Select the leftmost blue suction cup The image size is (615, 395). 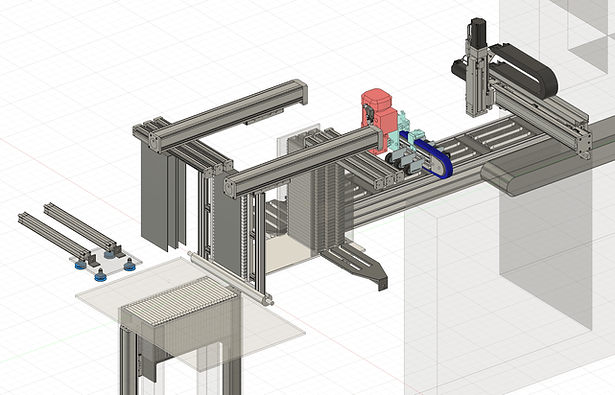point(80,265)
